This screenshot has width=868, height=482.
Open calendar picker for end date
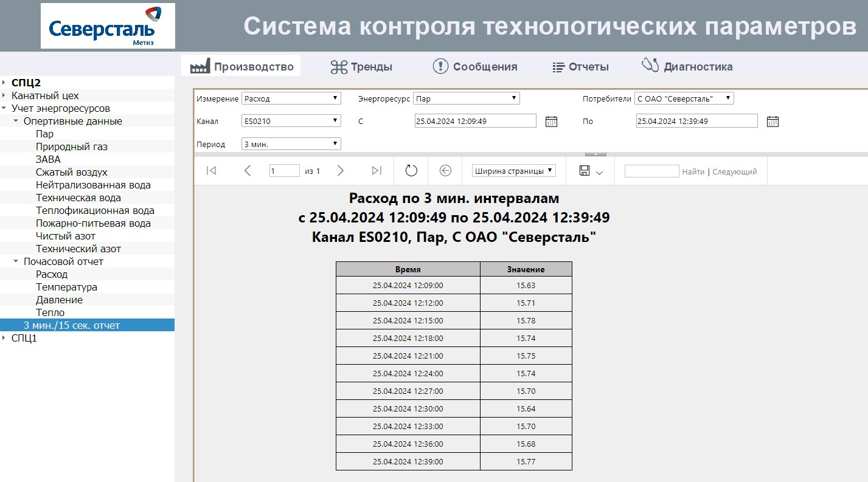pyautogui.click(x=773, y=121)
